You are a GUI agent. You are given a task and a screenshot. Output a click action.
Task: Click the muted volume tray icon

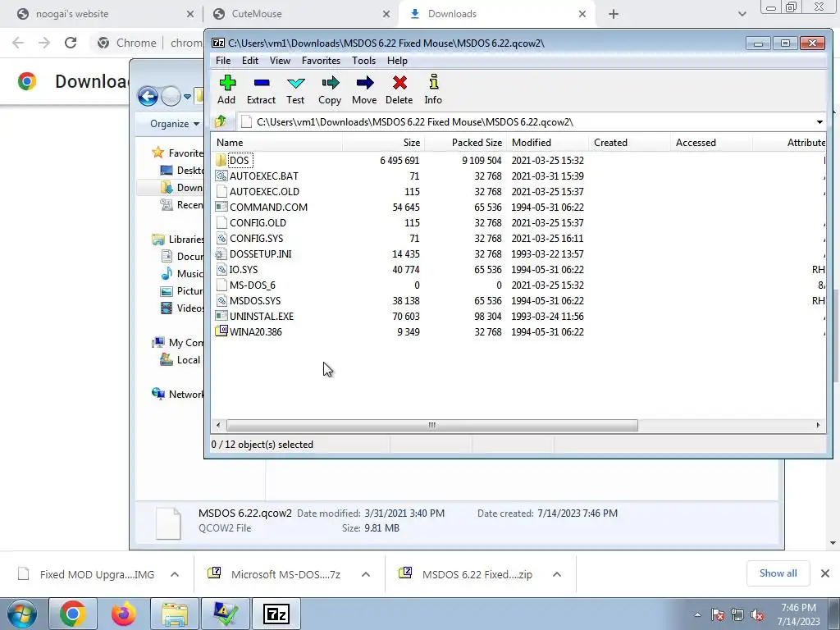click(757, 615)
